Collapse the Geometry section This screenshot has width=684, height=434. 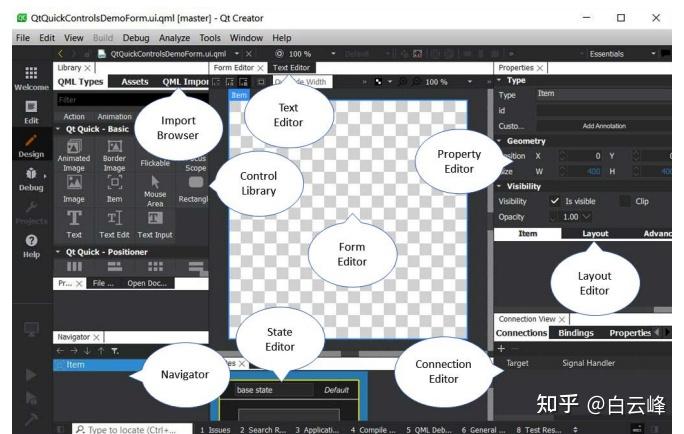pos(499,141)
